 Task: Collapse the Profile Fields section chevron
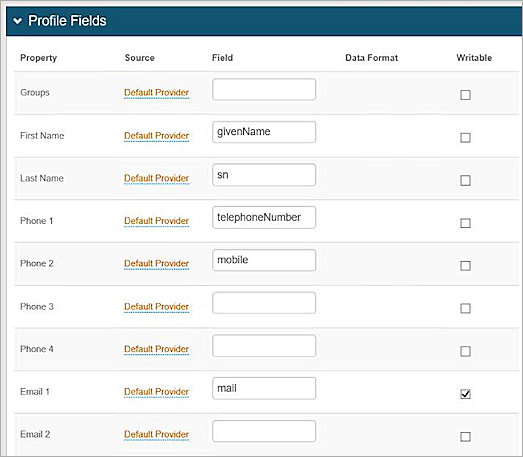pyautogui.click(x=18, y=21)
